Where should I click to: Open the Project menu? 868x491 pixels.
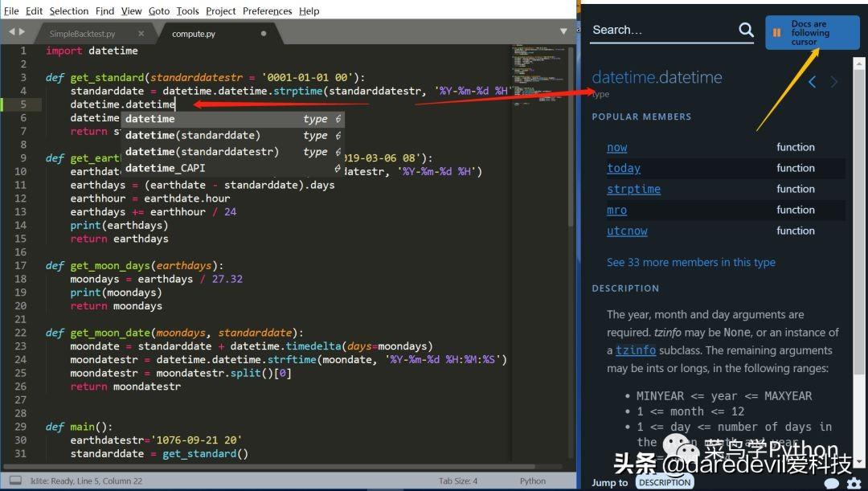(x=221, y=11)
